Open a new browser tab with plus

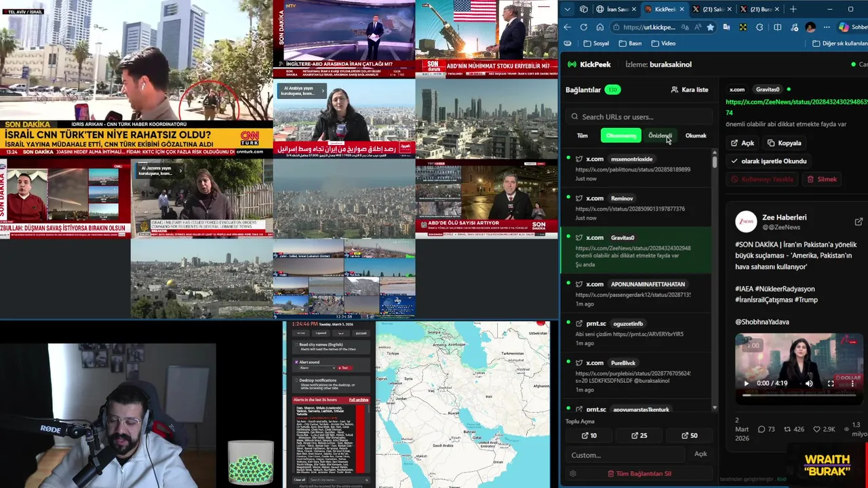(793, 9)
